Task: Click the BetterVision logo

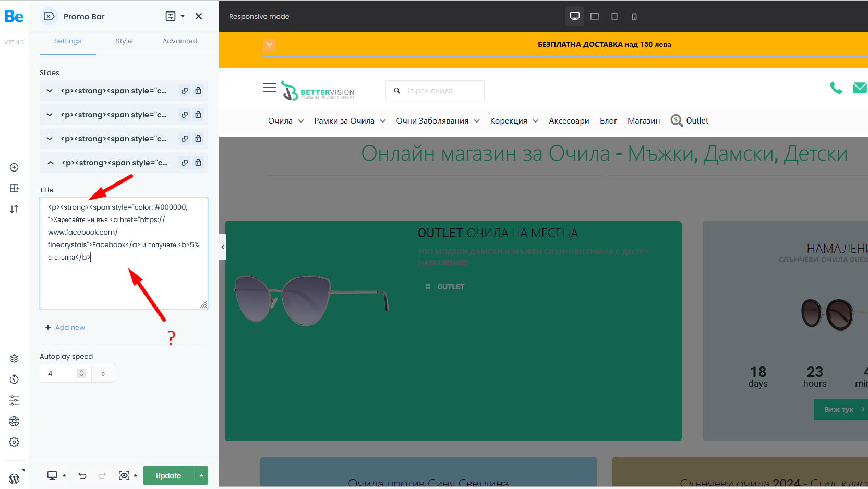Action: click(x=318, y=91)
